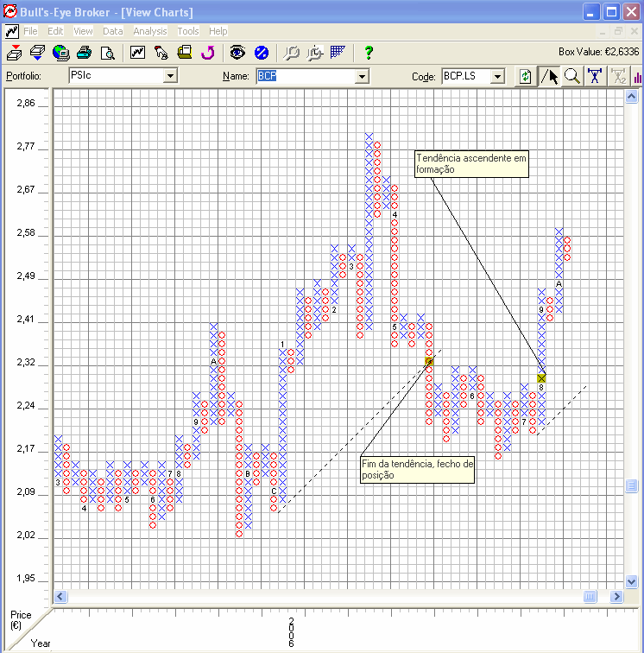This screenshot has height=653, width=644.
Task: Click the greyed X2 icon
Action: pyautogui.click(x=619, y=76)
